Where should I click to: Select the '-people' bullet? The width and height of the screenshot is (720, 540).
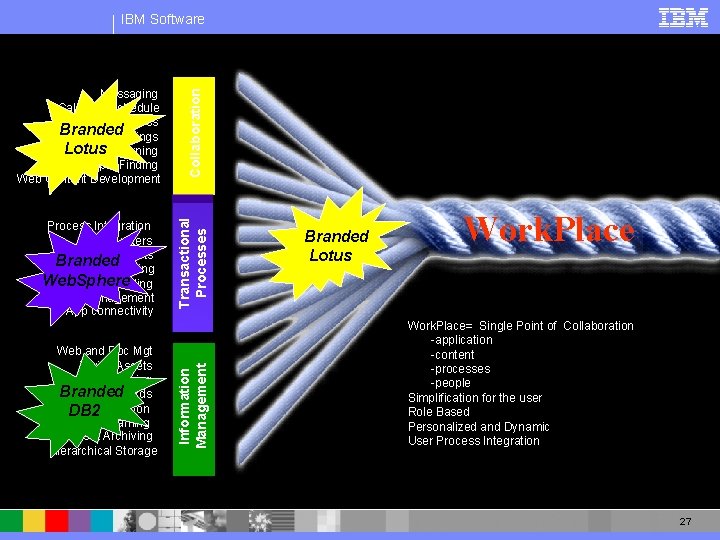(450, 383)
